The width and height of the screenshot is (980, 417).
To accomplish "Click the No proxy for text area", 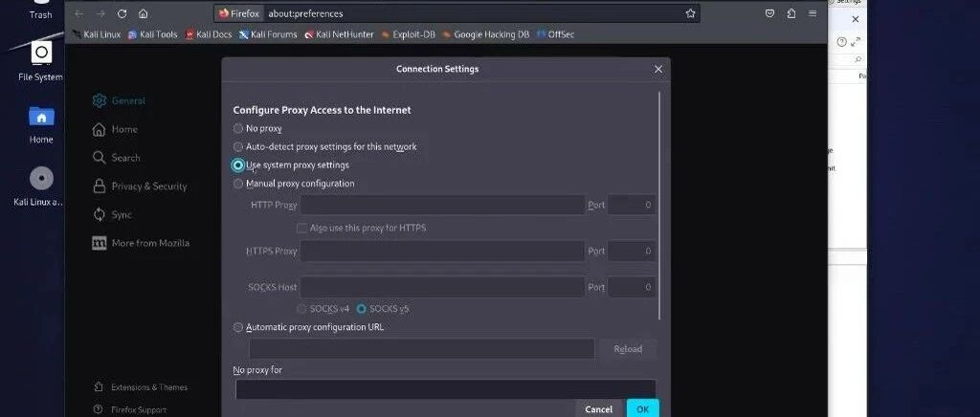I will 446,389.
